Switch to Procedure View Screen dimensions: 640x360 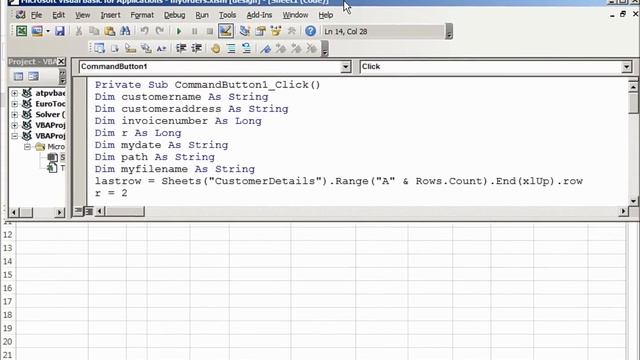click(78, 211)
